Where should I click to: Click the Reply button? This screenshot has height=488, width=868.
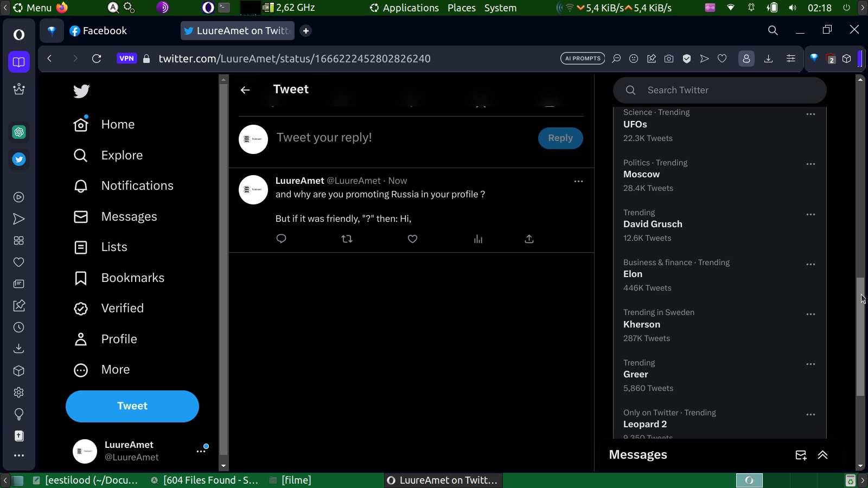tap(560, 138)
